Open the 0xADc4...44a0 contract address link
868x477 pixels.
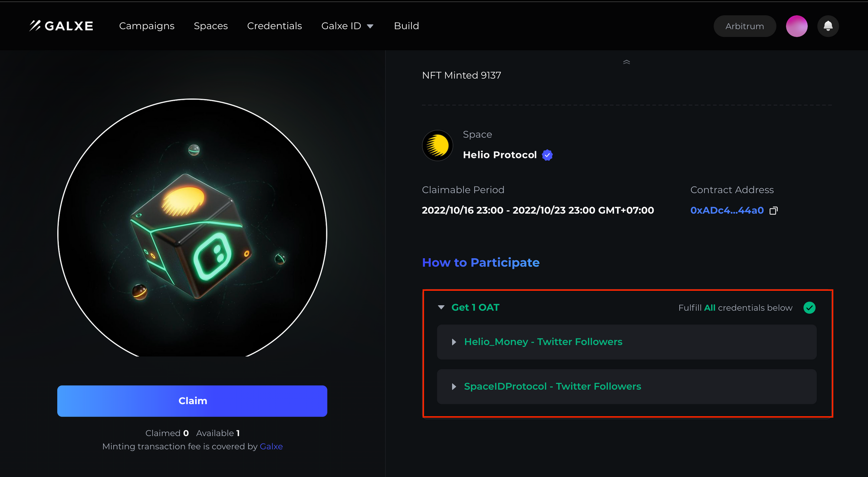pos(727,211)
